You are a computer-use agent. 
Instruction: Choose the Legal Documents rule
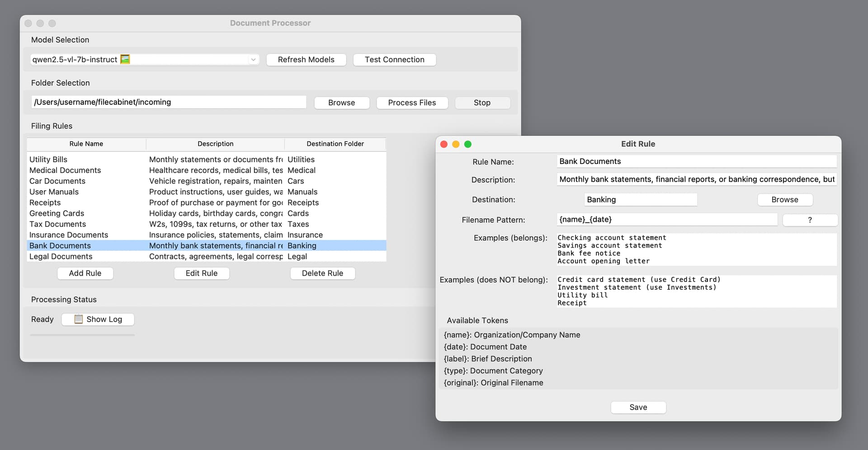coord(61,257)
